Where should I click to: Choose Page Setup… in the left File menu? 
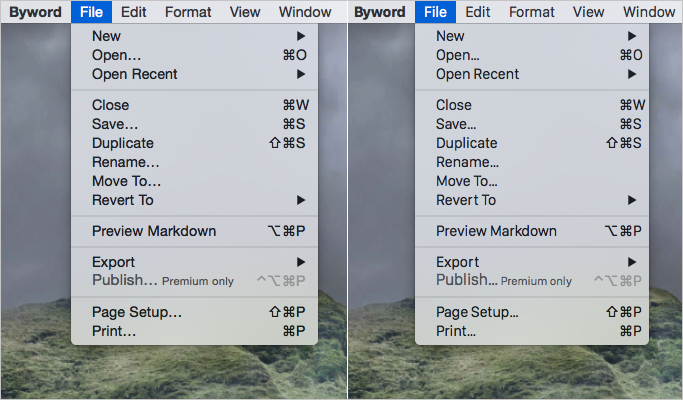click(x=194, y=312)
